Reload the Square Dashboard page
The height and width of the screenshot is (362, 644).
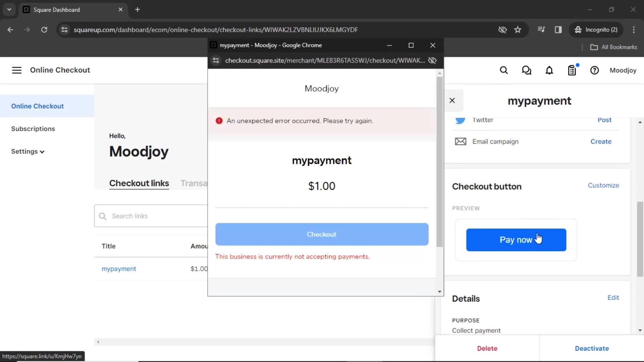[44, 30]
